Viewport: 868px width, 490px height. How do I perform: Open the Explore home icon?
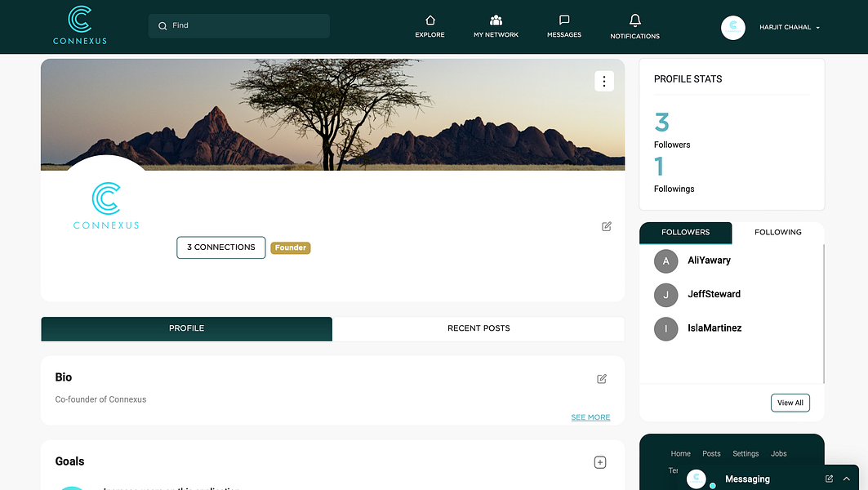tap(430, 20)
